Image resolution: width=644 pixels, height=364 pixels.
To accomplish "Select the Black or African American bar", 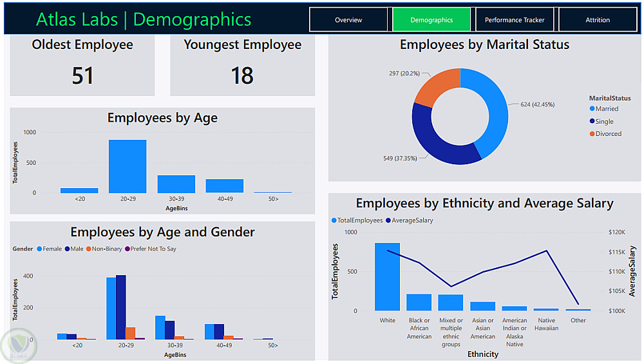I will coord(419,302).
